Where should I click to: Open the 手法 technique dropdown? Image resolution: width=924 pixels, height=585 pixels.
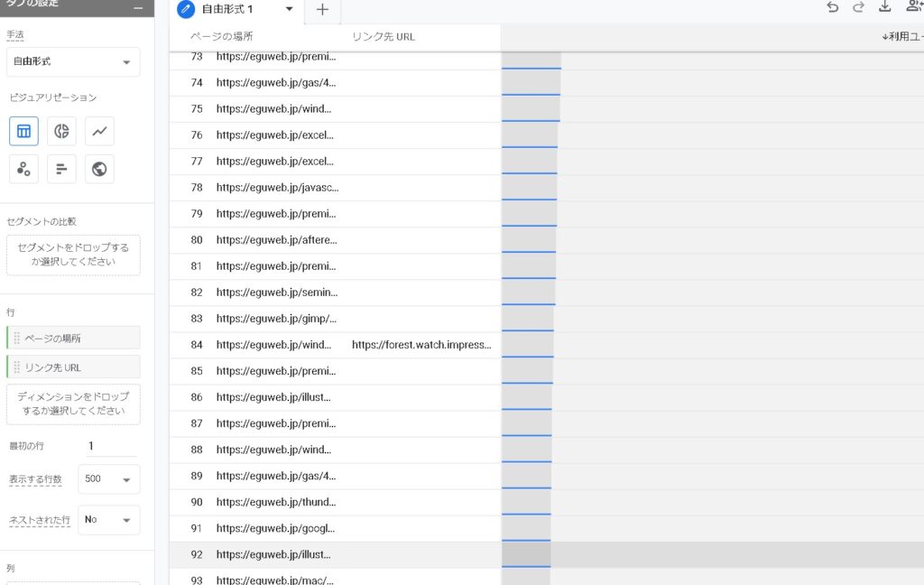pyautogui.click(x=73, y=62)
